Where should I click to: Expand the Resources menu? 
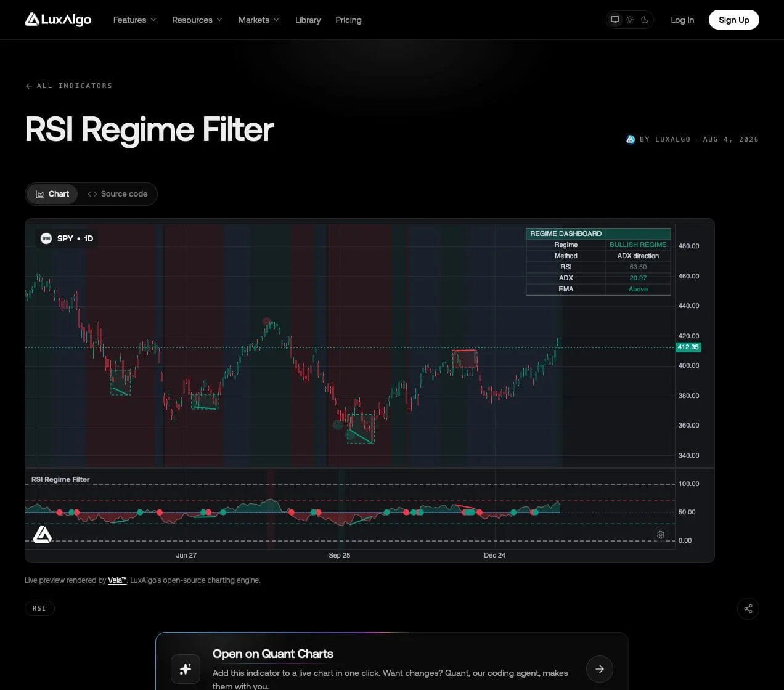coord(197,20)
